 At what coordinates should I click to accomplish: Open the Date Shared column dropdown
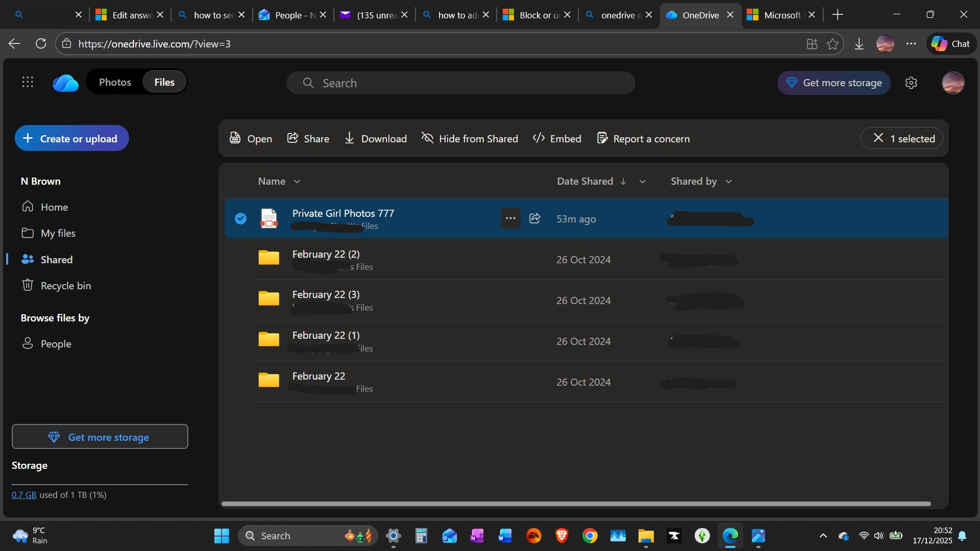point(643,182)
